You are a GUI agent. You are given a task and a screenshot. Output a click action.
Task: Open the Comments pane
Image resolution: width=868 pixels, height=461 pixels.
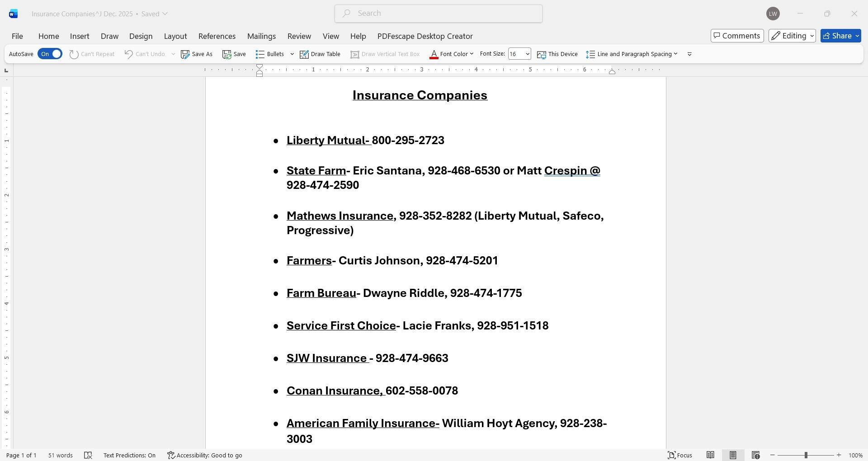pyautogui.click(x=737, y=36)
